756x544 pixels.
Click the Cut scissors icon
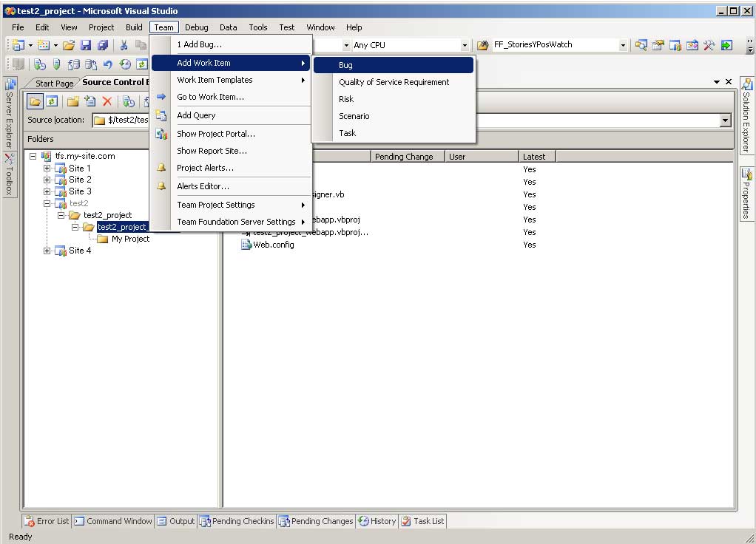124,45
